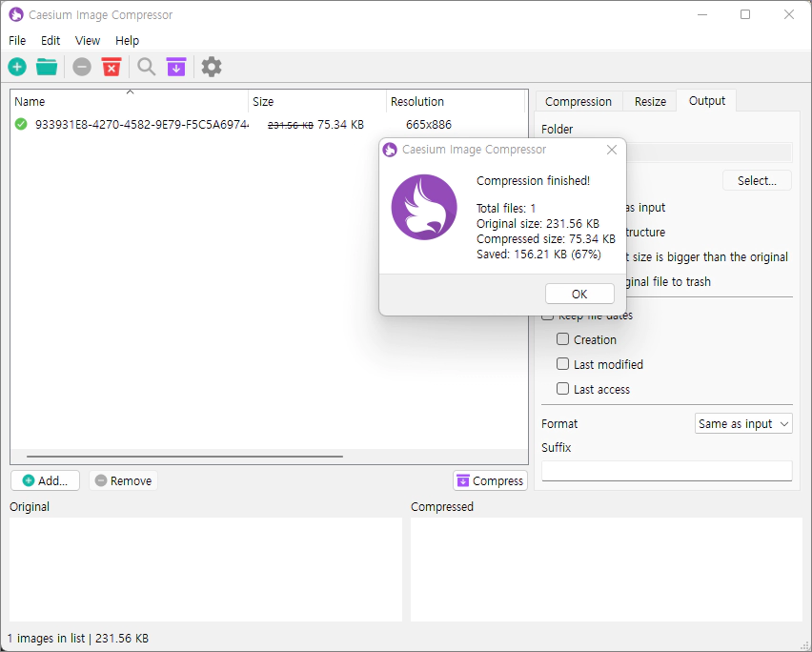Open the File menu
812x652 pixels.
17,40
